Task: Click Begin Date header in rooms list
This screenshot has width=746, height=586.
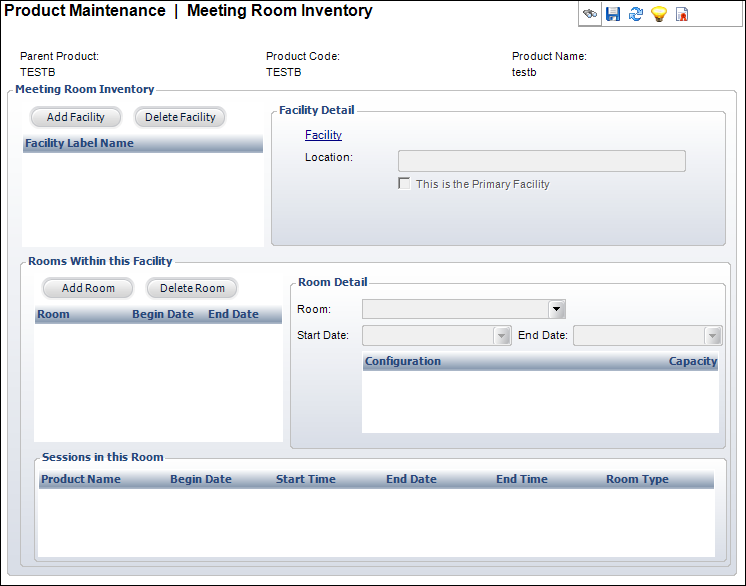Action: click(163, 314)
